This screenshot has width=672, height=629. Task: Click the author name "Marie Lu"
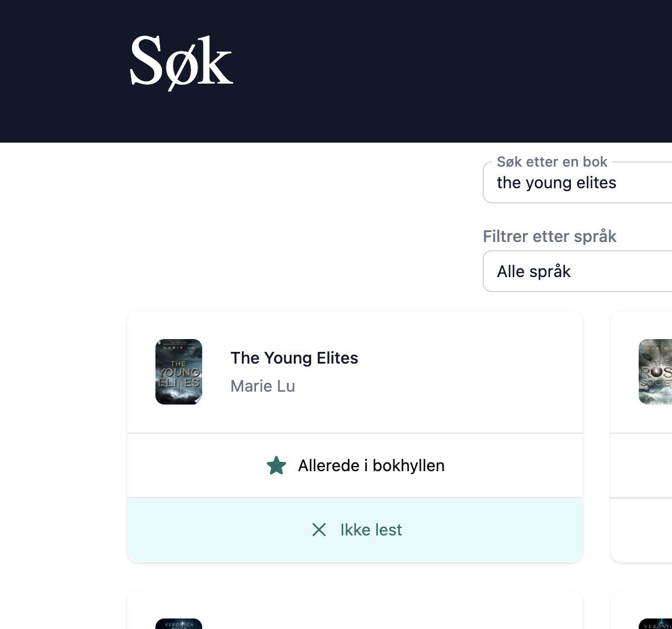tap(262, 386)
